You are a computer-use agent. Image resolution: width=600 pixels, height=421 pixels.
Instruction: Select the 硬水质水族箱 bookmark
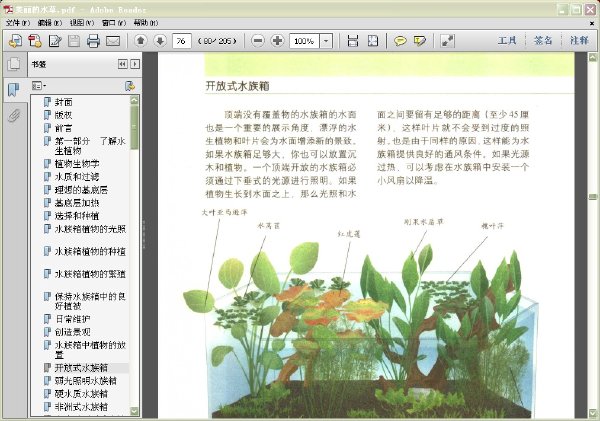81,394
